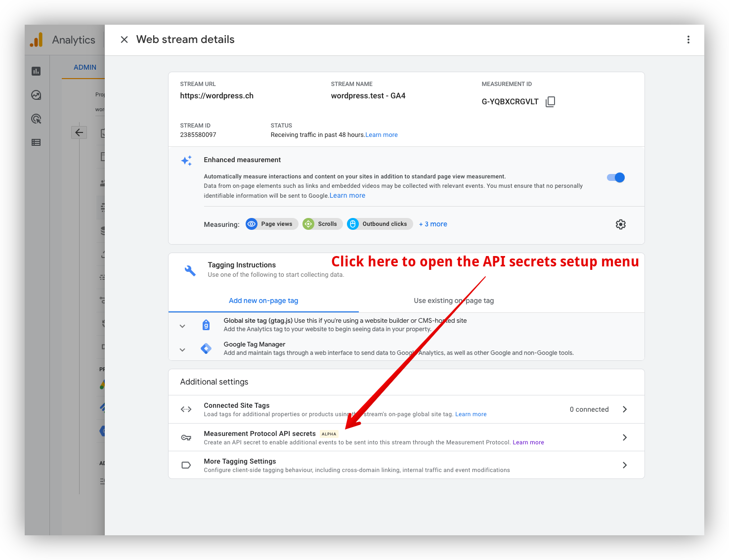Click the Page views chip label
Image resolution: width=729 pixels, height=560 pixels.
coord(277,224)
